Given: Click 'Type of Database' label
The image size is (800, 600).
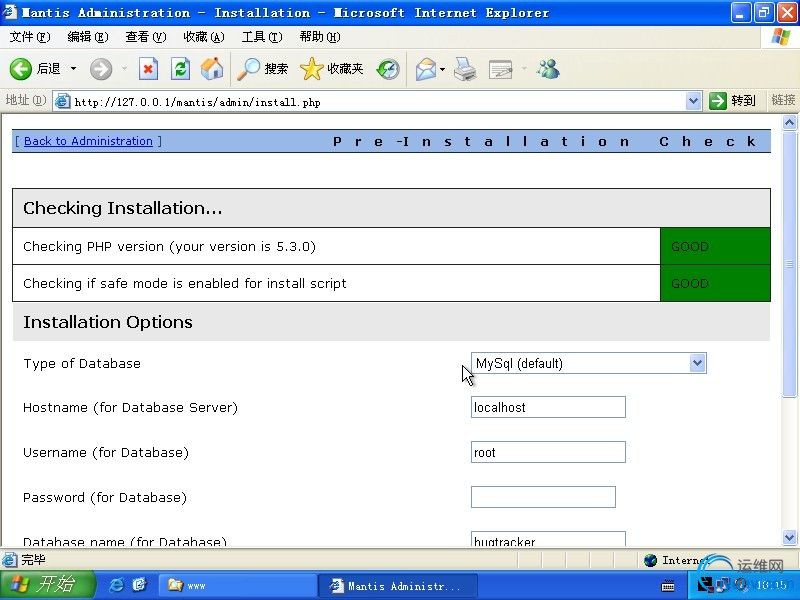Looking at the screenshot, I should click(x=82, y=363).
